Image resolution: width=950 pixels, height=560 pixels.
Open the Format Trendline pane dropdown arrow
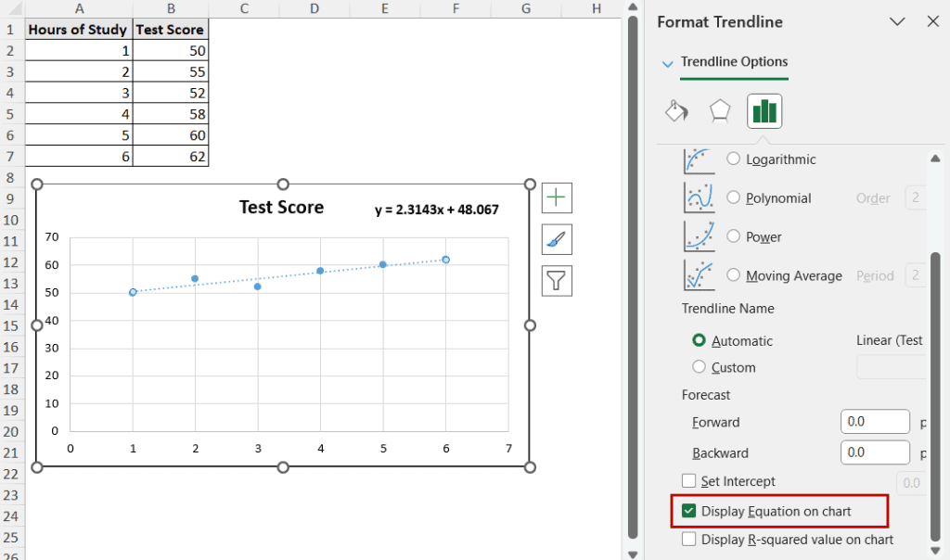coord(896,21)
